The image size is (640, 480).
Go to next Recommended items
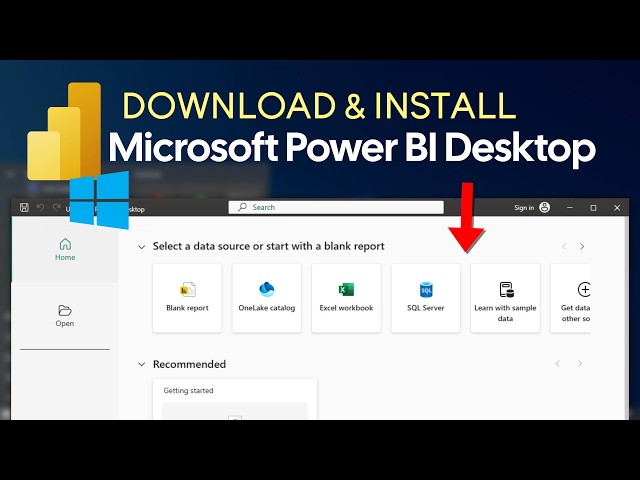click(x=580, y=363)
